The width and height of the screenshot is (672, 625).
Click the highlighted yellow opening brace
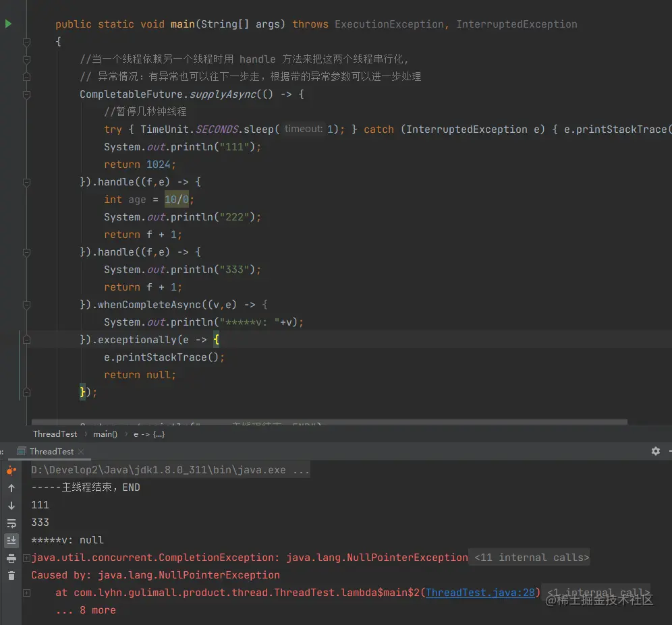tap(217, 340)
